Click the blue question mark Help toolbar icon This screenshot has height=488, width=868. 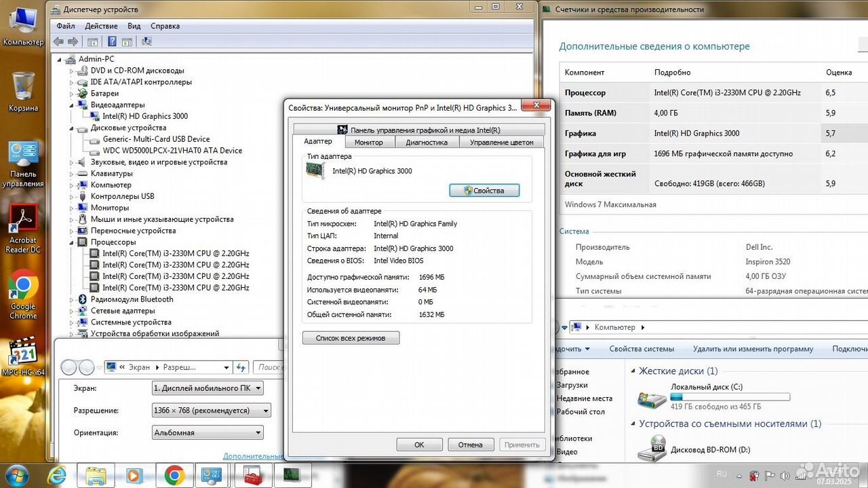point(112,41)
